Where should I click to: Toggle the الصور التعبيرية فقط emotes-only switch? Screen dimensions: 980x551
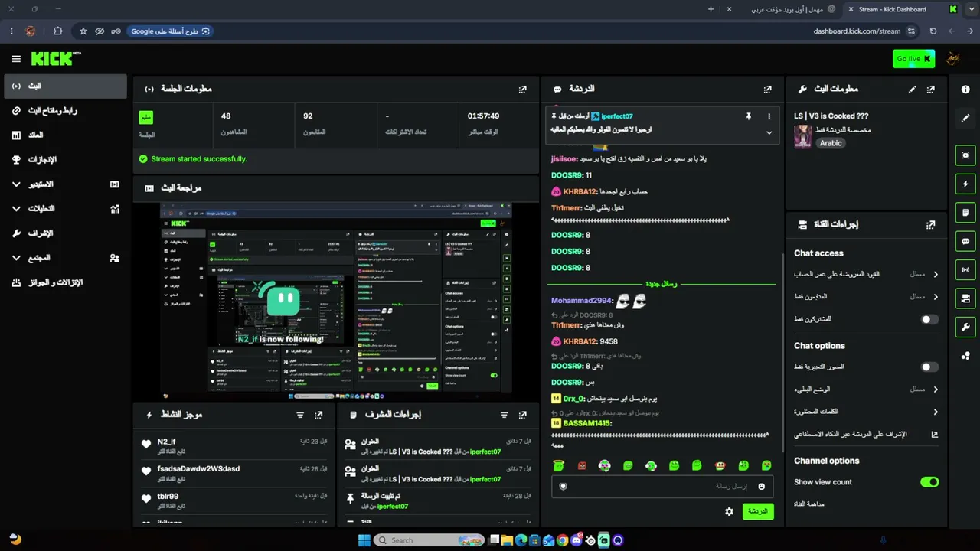(929, 367)
